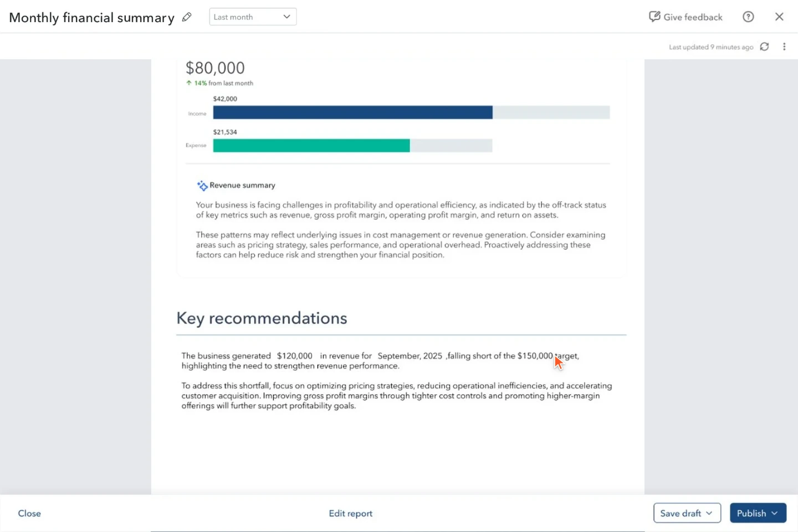Expand the Save draft dropdown button
This screenshot has height=532, width=798.
[687, 513]
